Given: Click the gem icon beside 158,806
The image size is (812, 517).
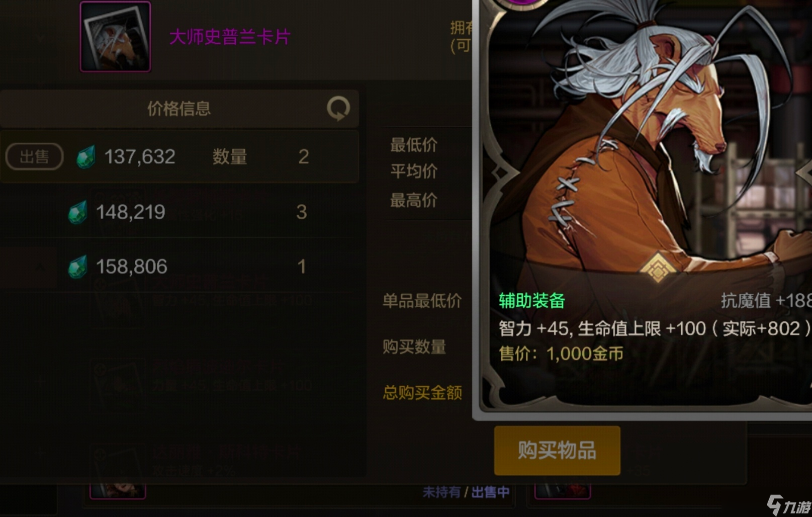Looking at the screenshot, I should [x=77, y=266].
